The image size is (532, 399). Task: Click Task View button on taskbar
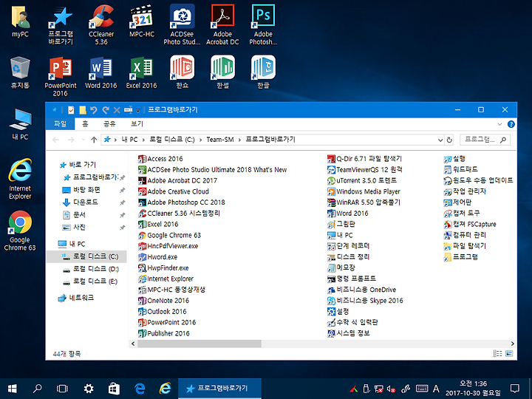click(62, 389)
